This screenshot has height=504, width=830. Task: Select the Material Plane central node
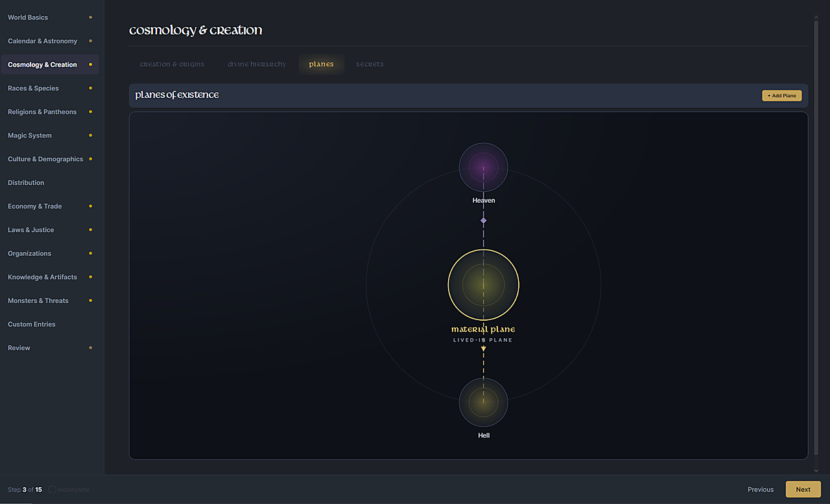[484, 284]
